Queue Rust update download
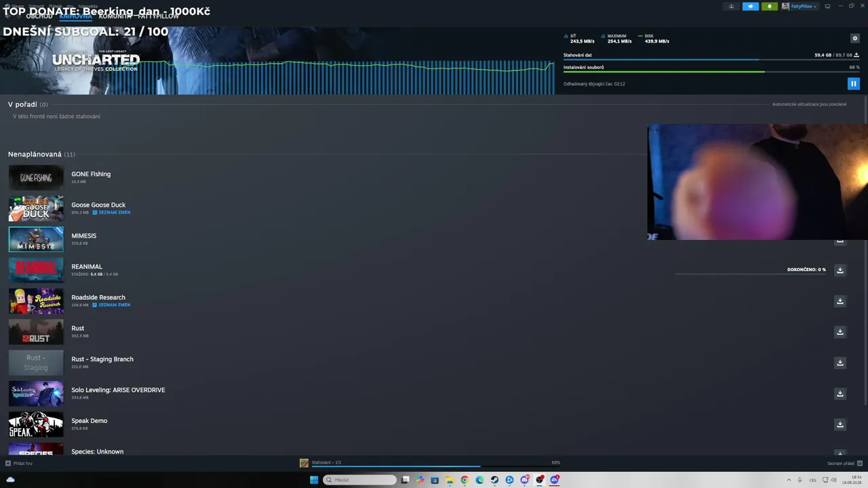This screenshot has width=868, height=488. 840,332
